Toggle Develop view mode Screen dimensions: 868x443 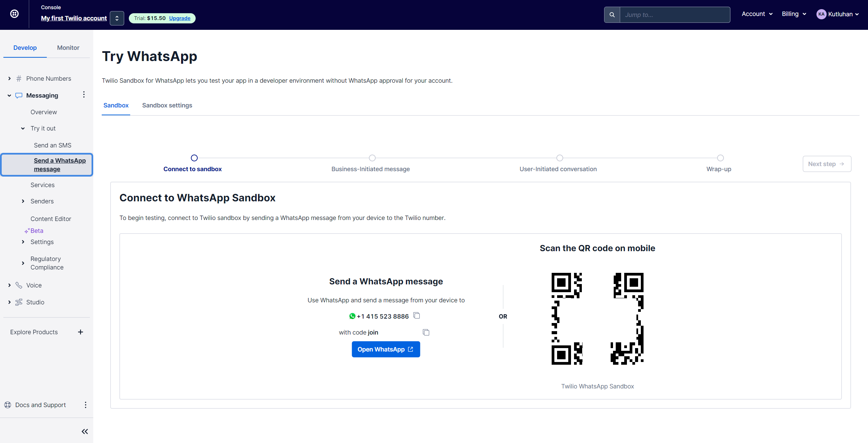[25, 47]
